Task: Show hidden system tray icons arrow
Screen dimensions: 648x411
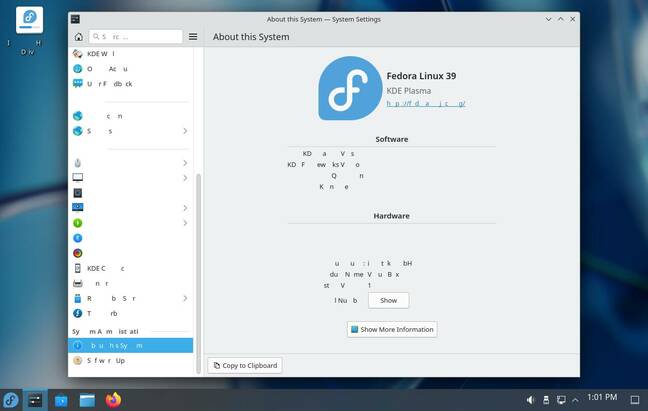Action: coord(575,400)
